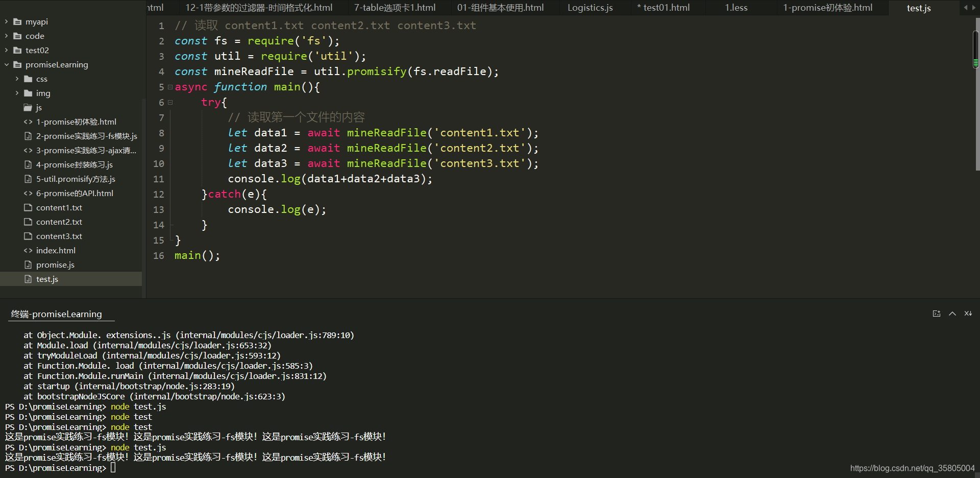Switch to the Logistics.js tab
980x478 pixels.
pyautogui.click(x=590, y=8)
